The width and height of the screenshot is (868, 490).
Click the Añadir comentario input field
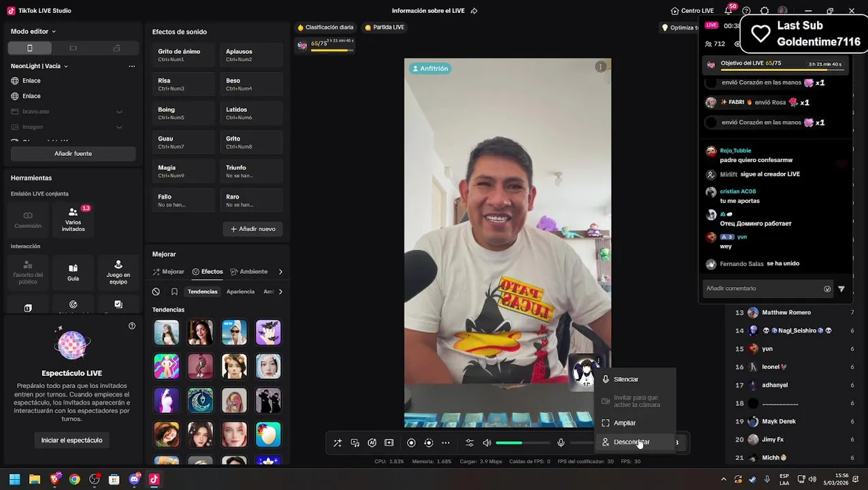pyautogui.click(x=762, y=289)
